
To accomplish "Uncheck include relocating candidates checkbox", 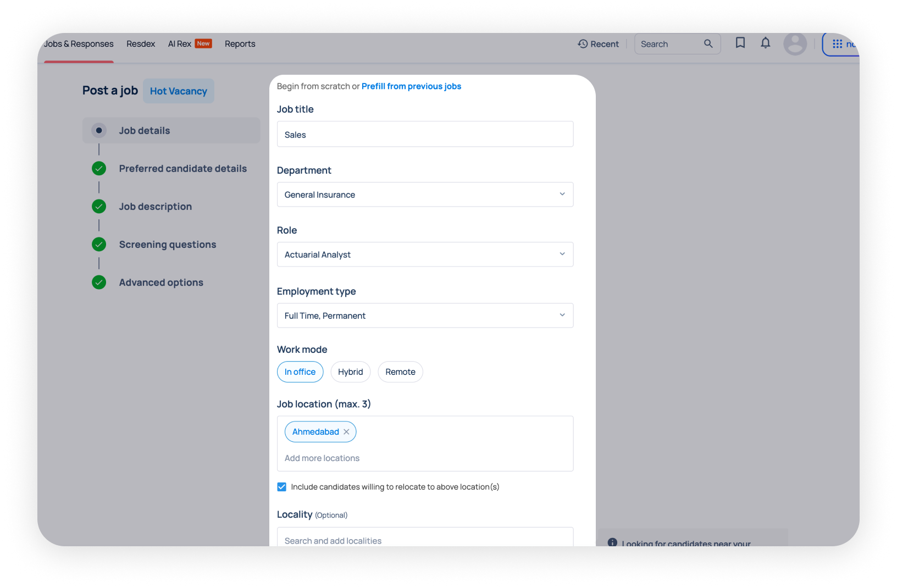I will (282, 487).
